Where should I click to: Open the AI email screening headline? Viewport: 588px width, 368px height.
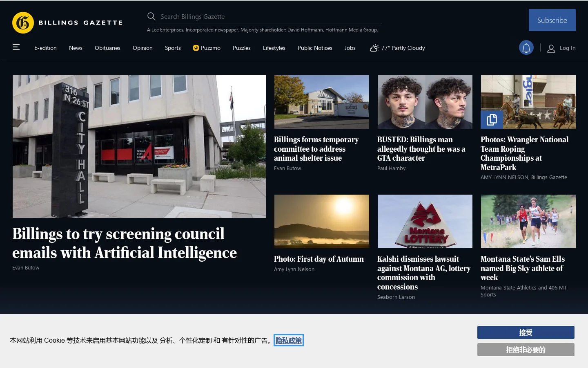[x=125, y=243]
